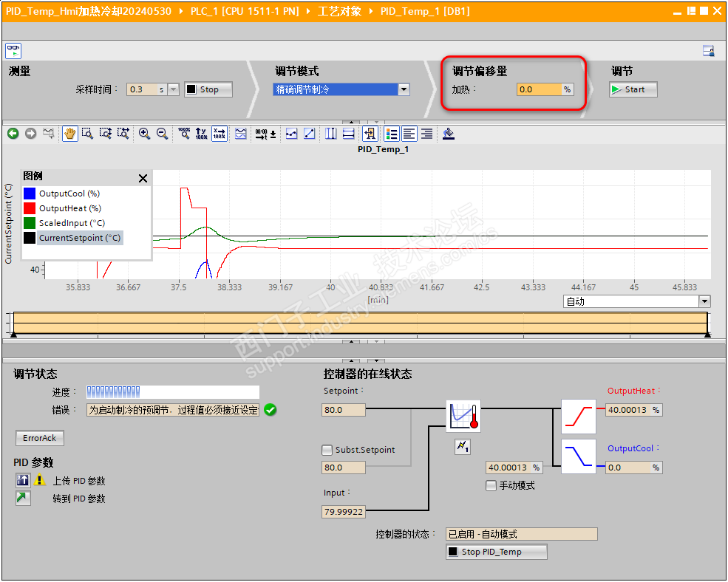
Task: Select ScaledInput (°C) legend entry
Action: click(72, 223)
